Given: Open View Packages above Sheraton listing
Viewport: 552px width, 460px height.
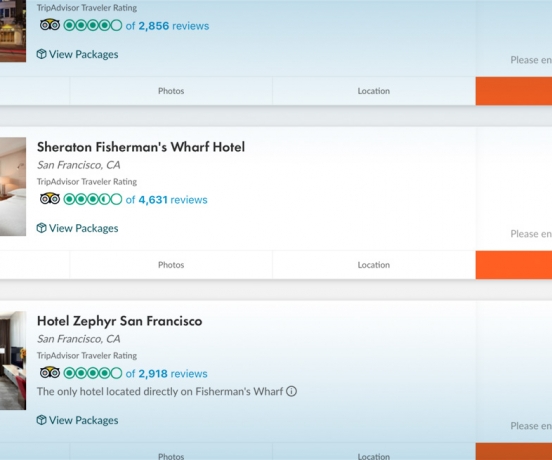Looking at the screenshot, I should coord(77,55).
